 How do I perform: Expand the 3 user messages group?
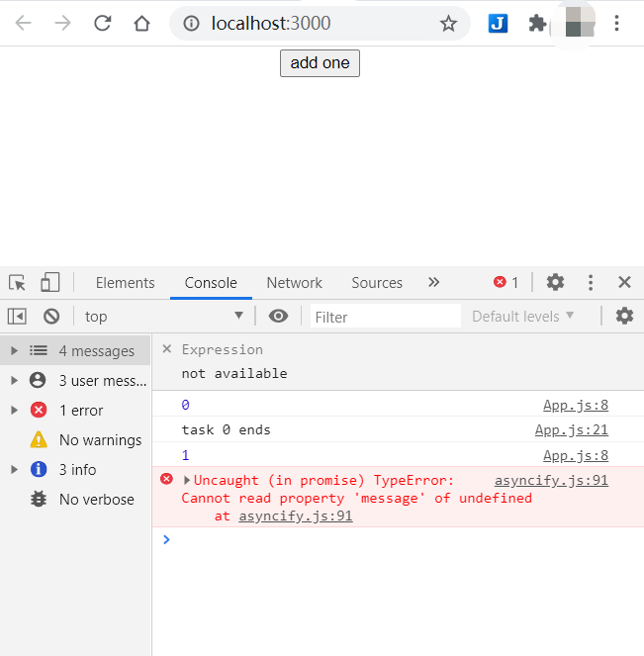click(14, 380)
